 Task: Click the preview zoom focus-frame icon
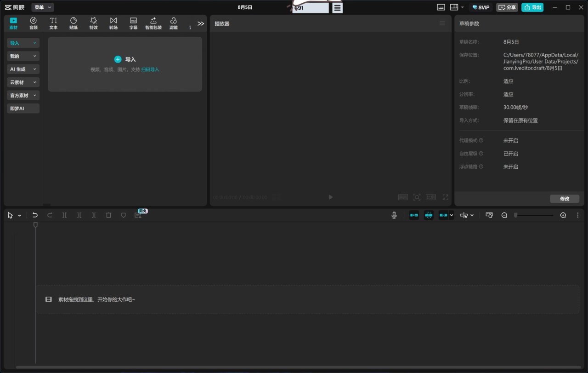(x=417, y=197)
